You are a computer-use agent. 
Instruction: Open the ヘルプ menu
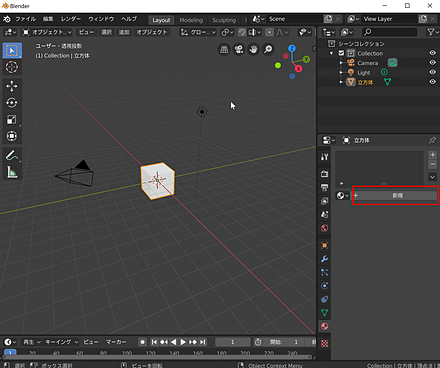coord(129,19)
